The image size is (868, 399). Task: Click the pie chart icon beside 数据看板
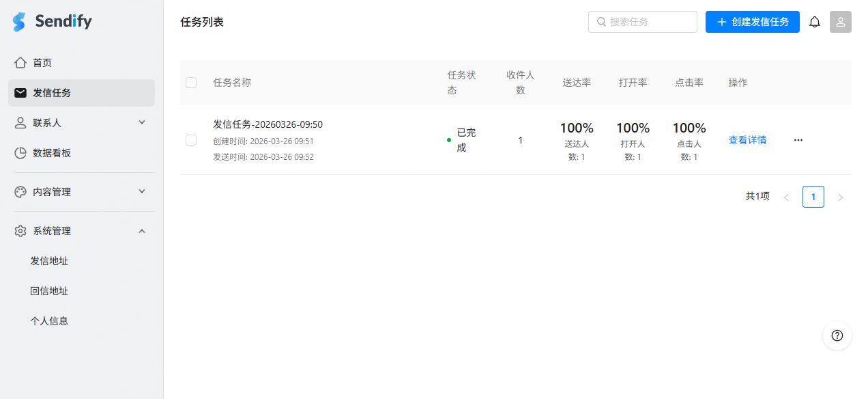pyautogui.click(x=20, y=153)
